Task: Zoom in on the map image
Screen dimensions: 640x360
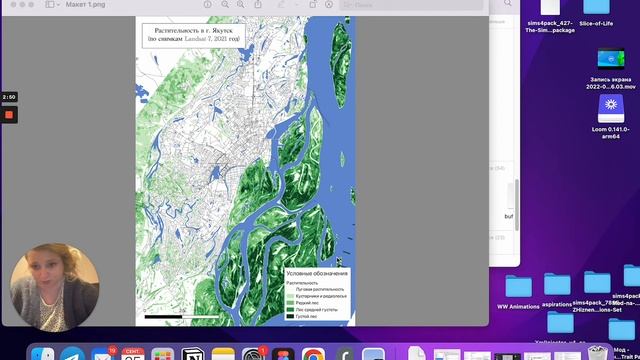Action: pos(241,4)
